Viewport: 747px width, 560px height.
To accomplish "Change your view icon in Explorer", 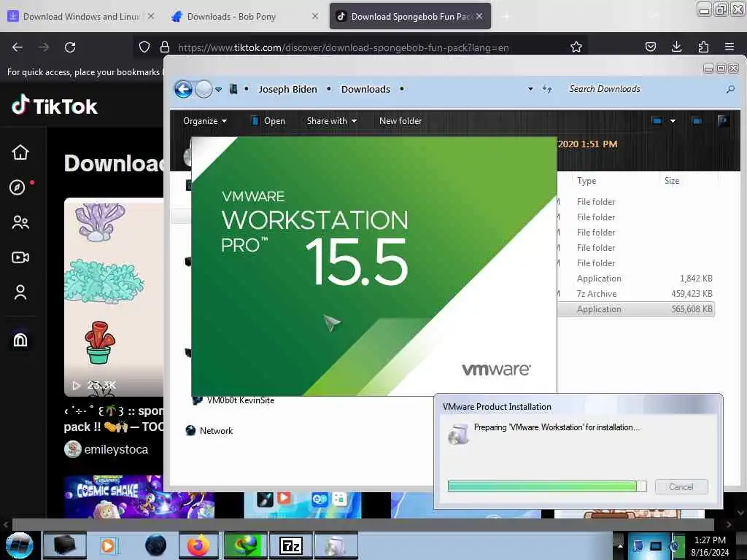I will pos(657,121).
